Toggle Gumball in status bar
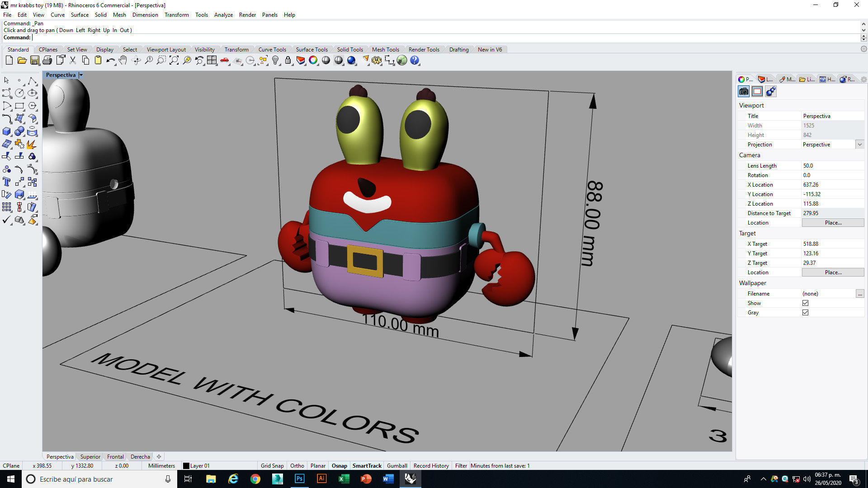868x488 pixels. click(397, 466)
